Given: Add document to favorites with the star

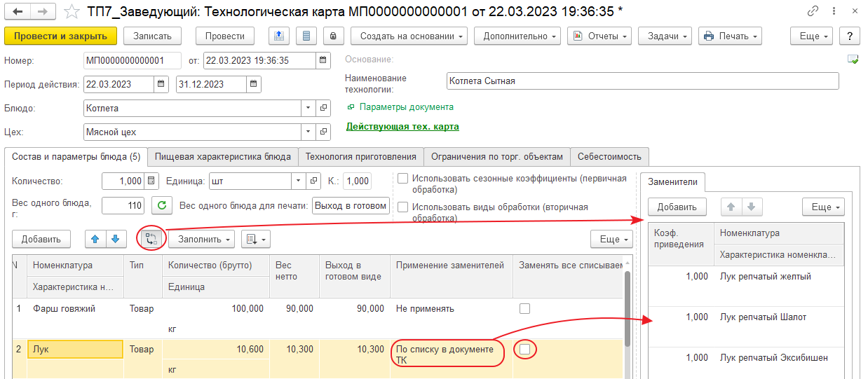Looking at the screenshot, I should click(72, 11).
